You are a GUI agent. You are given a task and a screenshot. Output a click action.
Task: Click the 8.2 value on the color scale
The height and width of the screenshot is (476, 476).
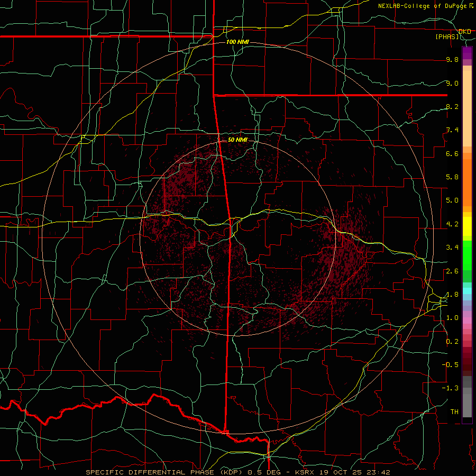click(x=452, y=106)
